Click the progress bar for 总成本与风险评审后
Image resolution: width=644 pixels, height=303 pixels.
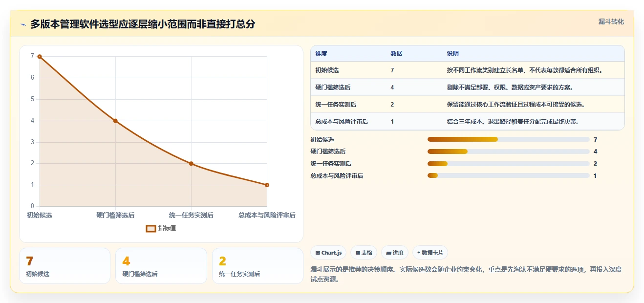[x=508, y=176]
